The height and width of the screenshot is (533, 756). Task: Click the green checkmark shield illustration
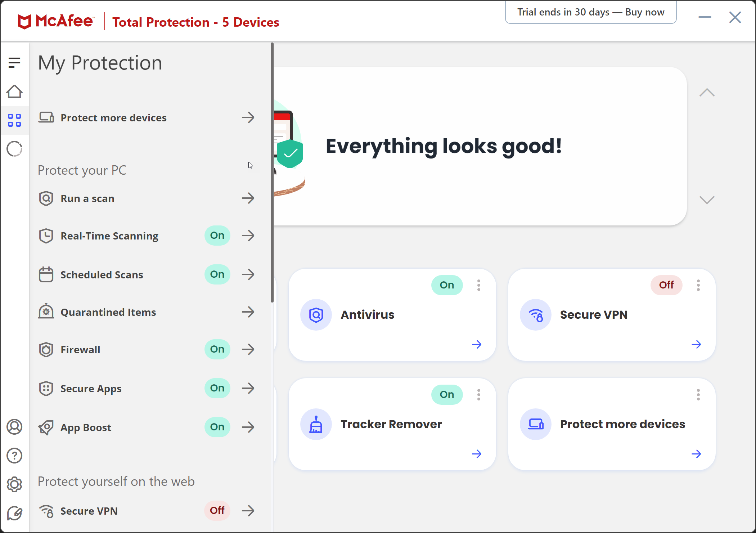click(x=290, y=153)
